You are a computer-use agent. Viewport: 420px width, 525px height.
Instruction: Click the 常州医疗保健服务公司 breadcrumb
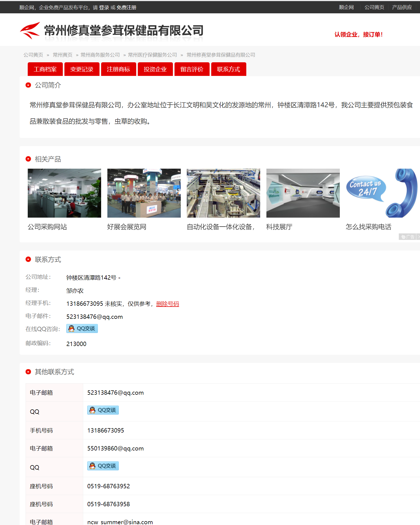tap(153, 55)
